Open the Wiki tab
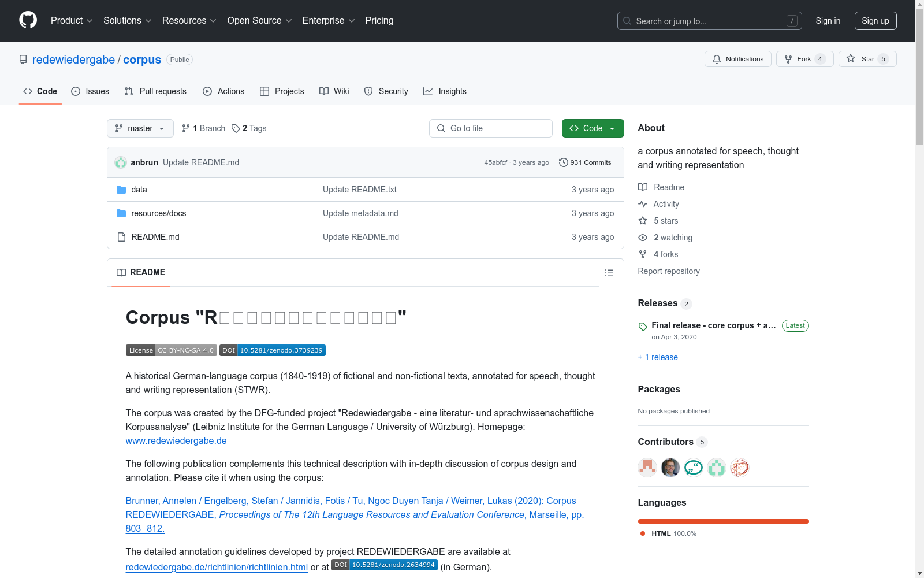 tap(334, 91)
